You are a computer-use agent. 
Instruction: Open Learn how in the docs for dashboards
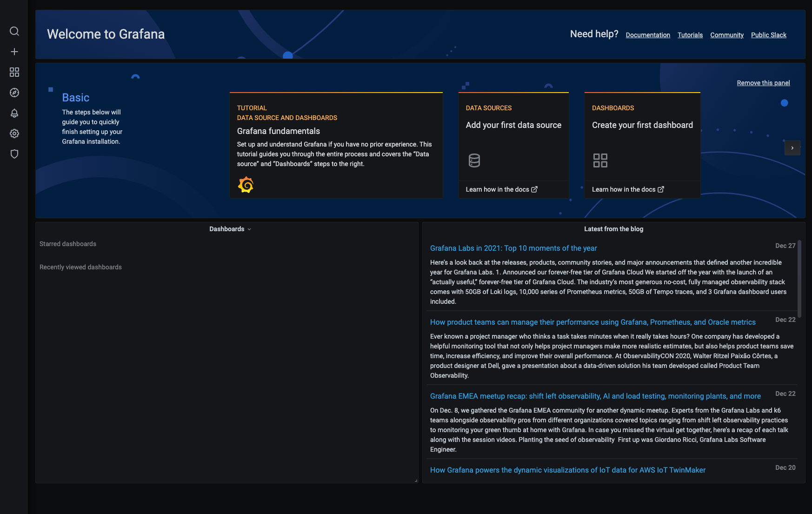click(x=628, y=189)
